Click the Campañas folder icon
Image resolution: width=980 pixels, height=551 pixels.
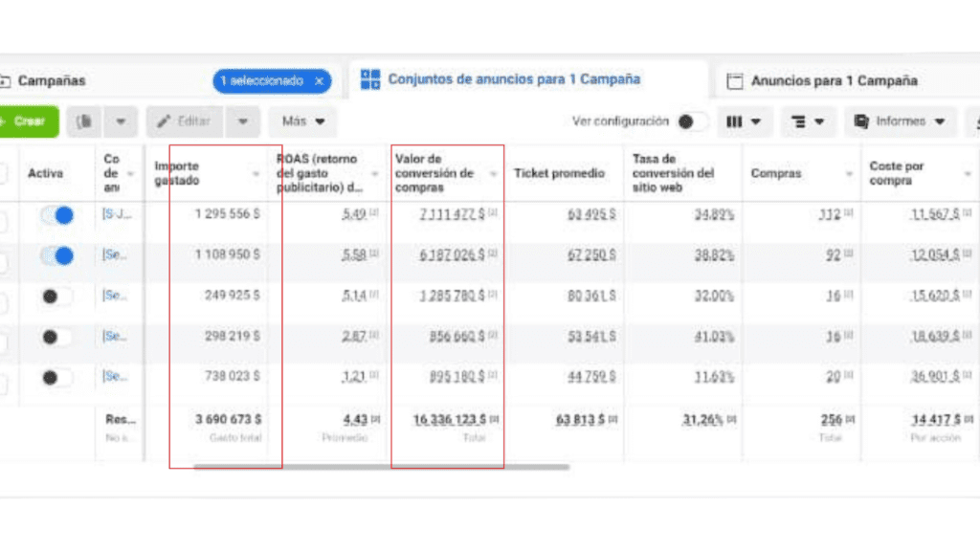[x=4, y=81]
